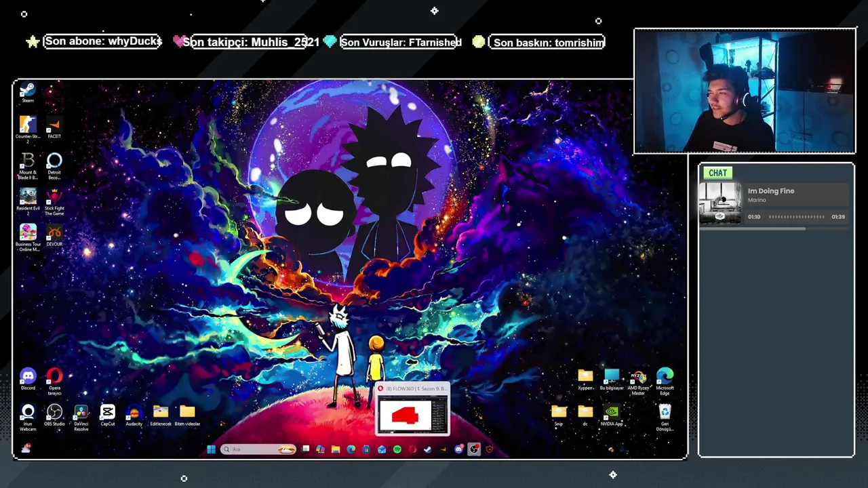The image size is (868, 488).
Task: Open the Snip folder on desktop
Action: tap(559, 415)
